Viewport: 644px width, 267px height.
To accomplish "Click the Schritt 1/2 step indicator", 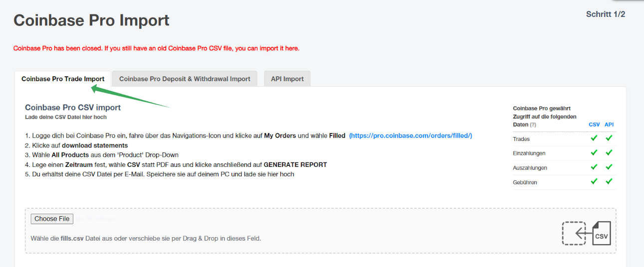I will (x=606, y=14).
